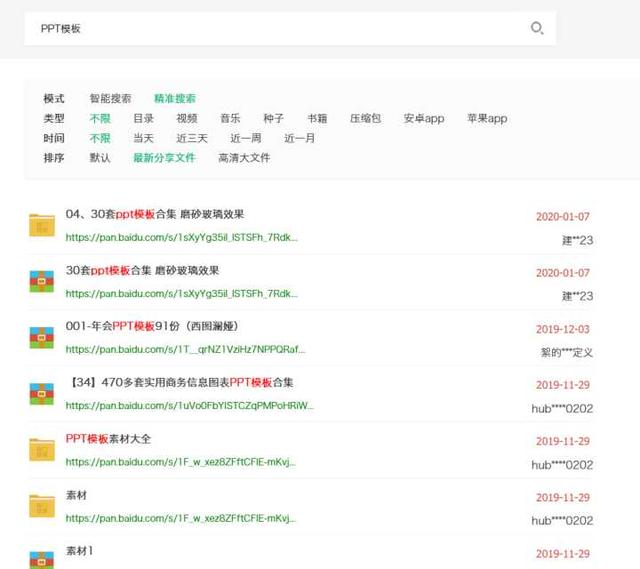Click folder icon beside 04、30套ppt模板合集
This screenshot has height=569, width=640.
(x=42, y=225)
